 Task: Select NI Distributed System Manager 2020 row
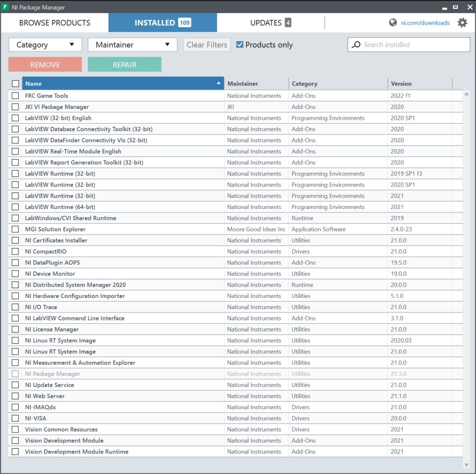click(236, 285)
